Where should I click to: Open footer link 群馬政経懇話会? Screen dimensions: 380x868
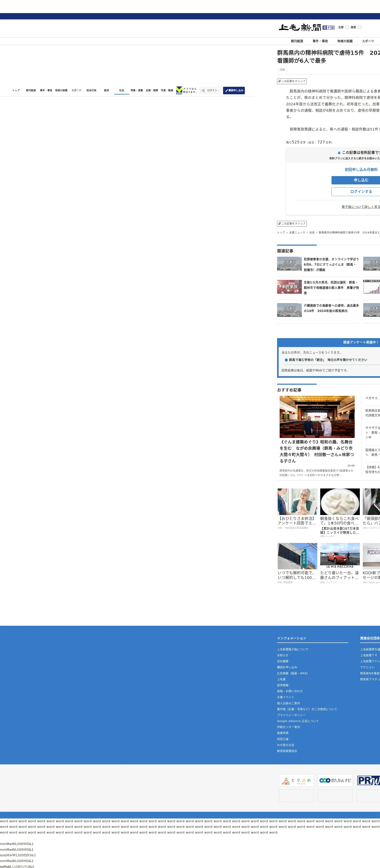(287, 751)
